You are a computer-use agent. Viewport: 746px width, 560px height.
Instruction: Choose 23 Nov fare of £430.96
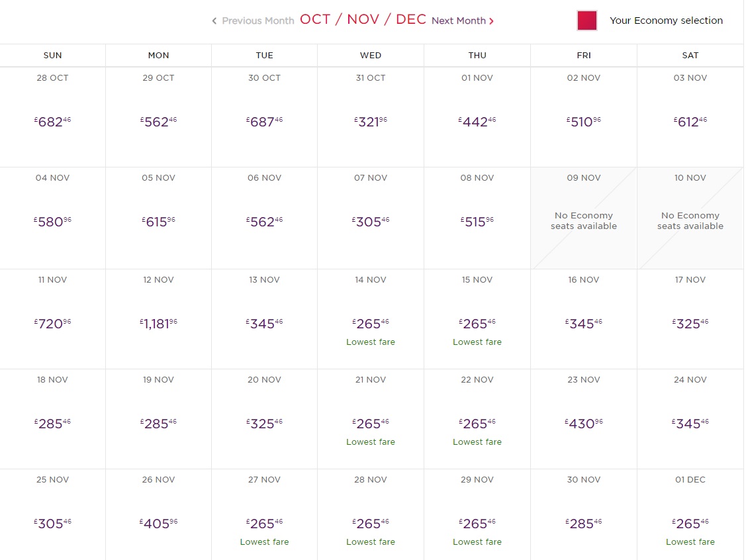coord(583,424)
